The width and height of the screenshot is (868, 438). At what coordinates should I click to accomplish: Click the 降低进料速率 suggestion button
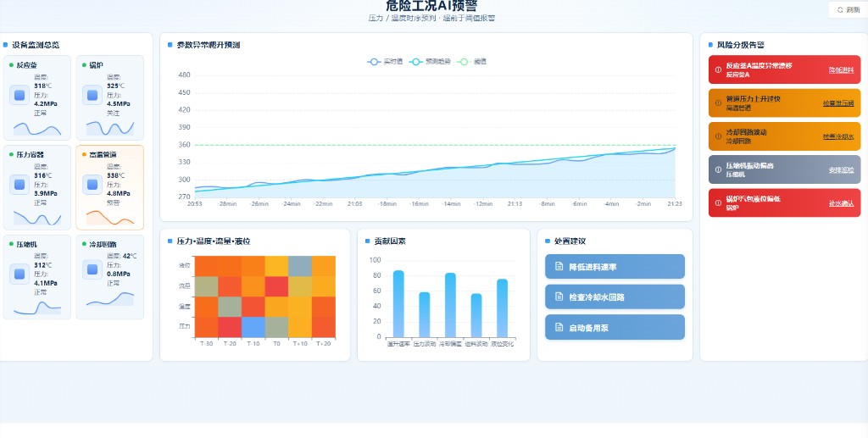click(615, 267)
